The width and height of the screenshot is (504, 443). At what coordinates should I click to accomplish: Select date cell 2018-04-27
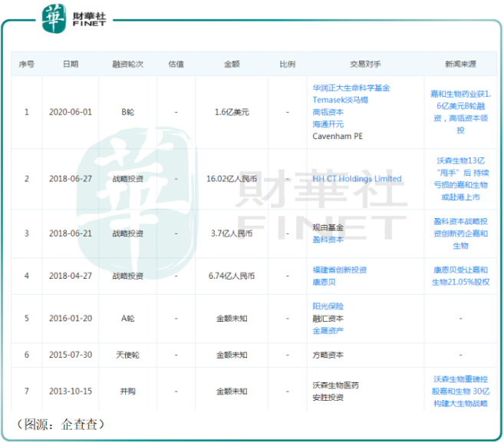(x=71, y=276)
